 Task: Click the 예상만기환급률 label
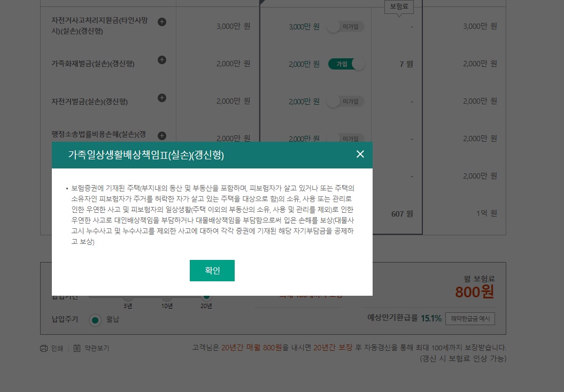pos(392,318)
